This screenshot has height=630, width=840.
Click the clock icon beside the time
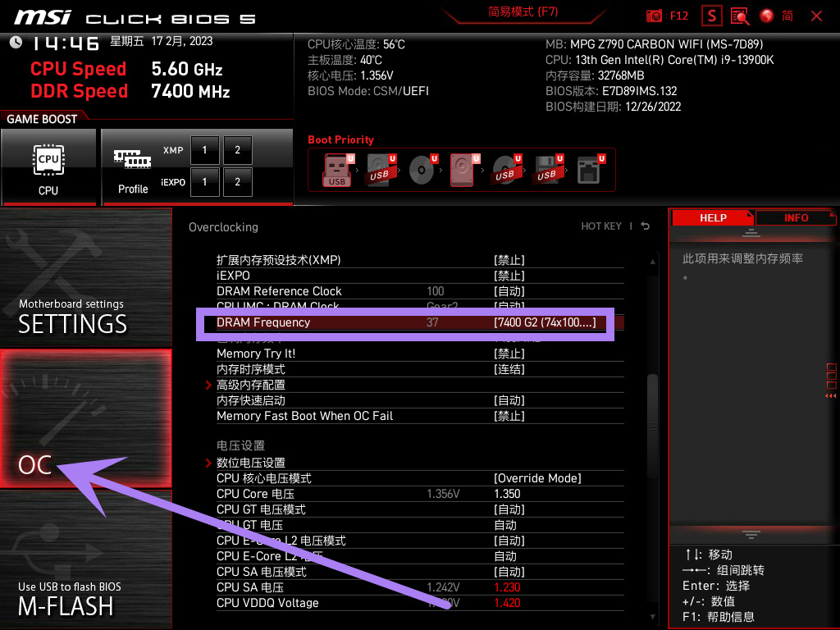click(16, 43)
